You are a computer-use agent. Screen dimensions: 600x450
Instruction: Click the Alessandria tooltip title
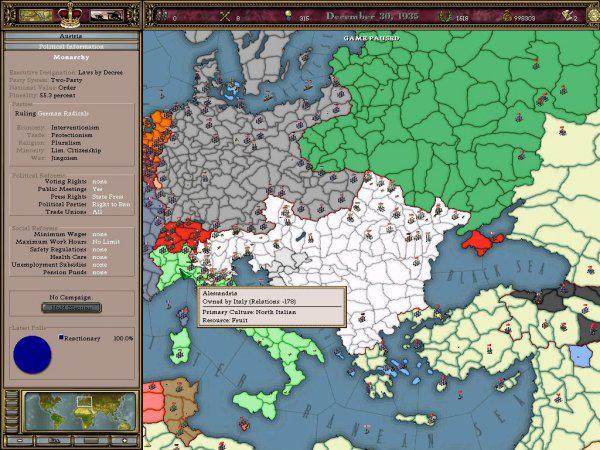coord(220,293)
